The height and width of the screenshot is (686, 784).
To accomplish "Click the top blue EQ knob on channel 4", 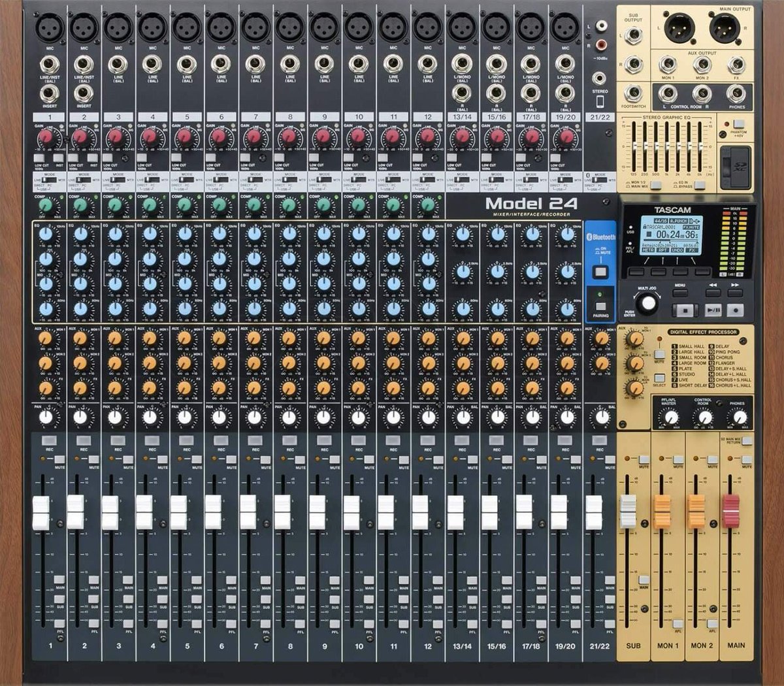I will click(150, 234).
